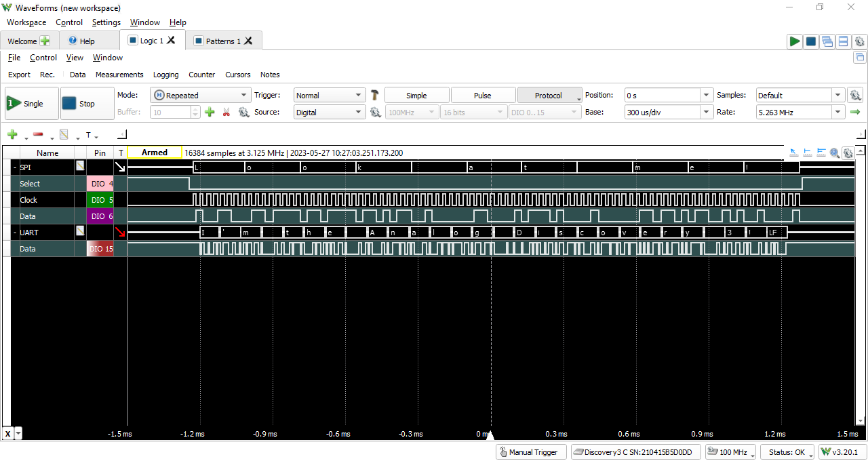Click the hammer icon next to Trigger
This screenshot has height=461, width=868.
374,96
